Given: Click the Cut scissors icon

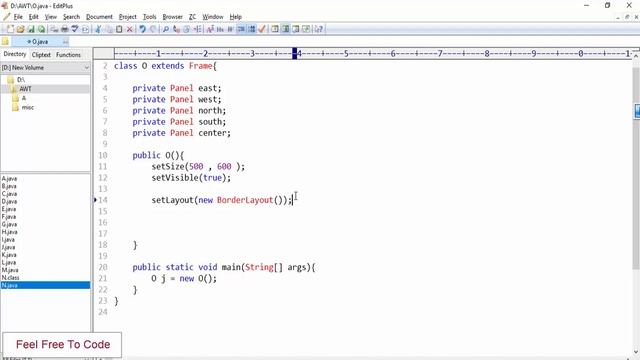Looking at the screenshot, I should [98, 29].
